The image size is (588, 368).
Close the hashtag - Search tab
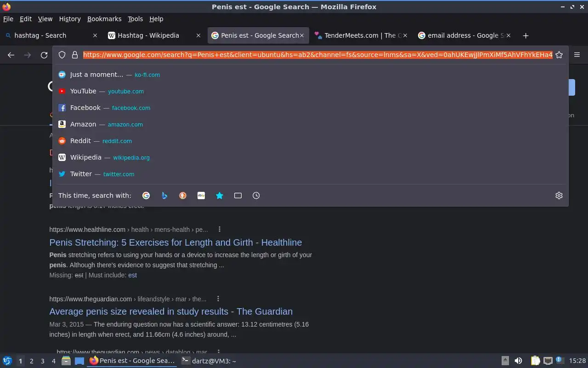click(x=95, y=35)
